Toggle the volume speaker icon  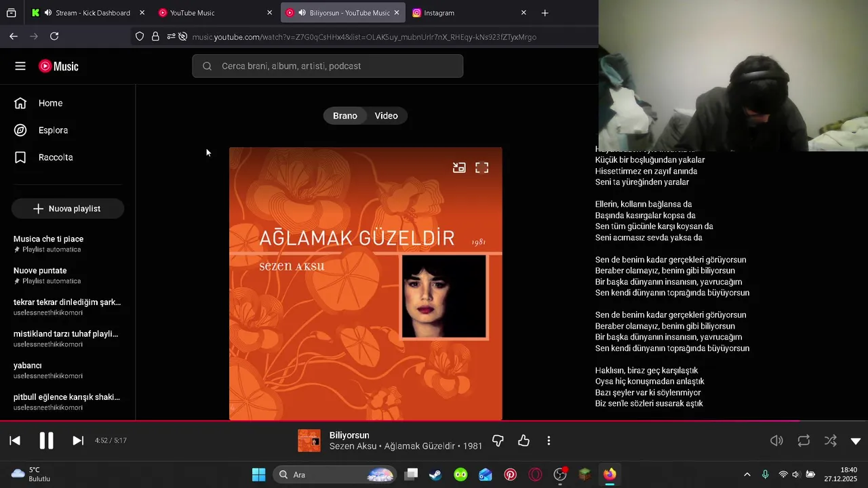pyautogui.click(x=777, y=441)
